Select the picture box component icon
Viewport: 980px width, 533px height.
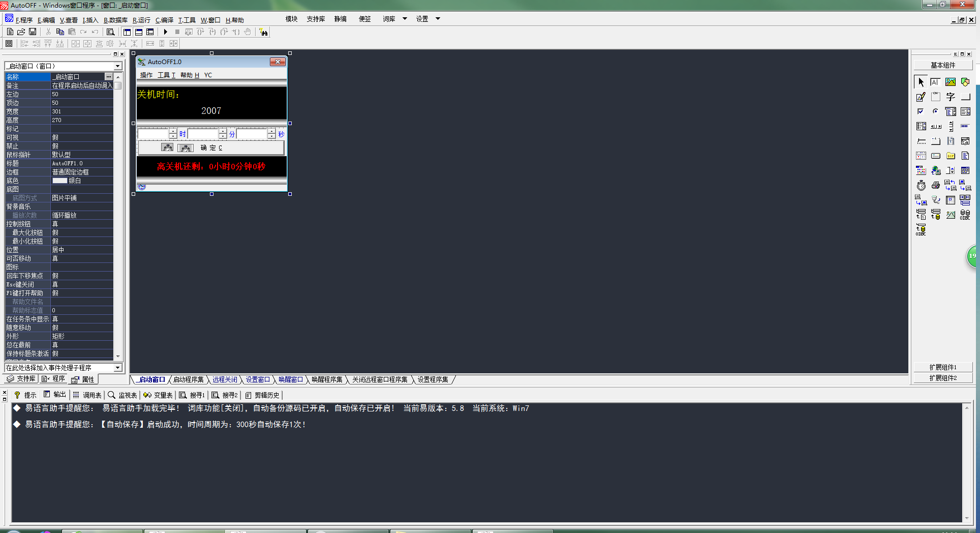[950, 82]
